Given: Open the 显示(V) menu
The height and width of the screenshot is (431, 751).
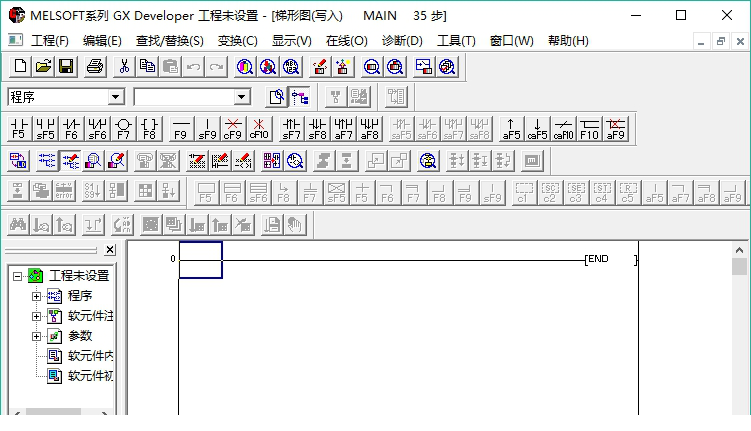Looking at the screenshot, I should coord(292,41).
